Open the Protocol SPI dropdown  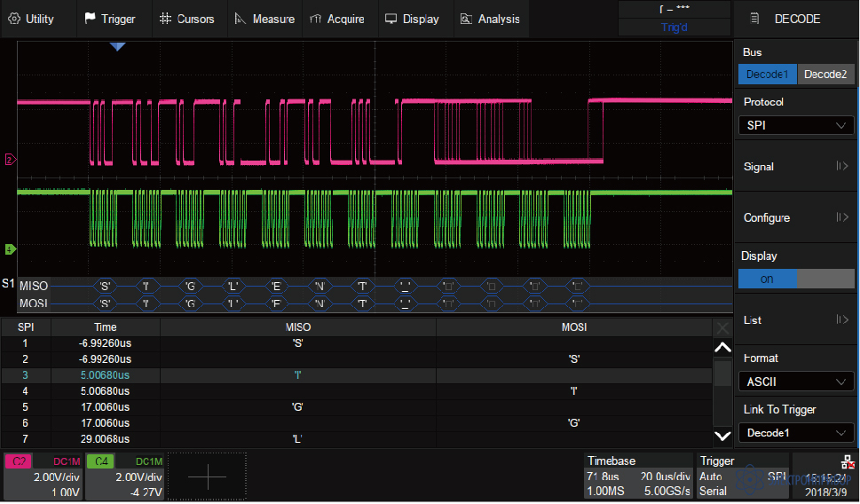click(x=795, y=125)
